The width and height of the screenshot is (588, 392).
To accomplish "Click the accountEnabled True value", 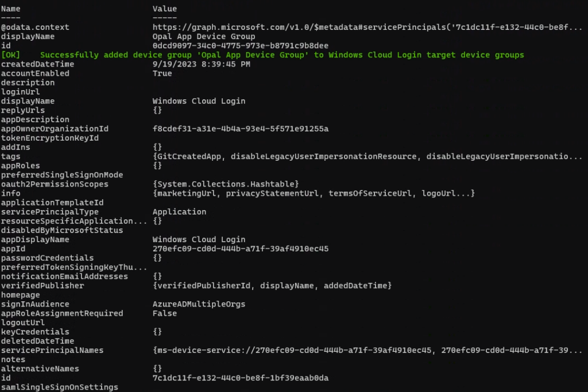I will click(x=162, y=73).
